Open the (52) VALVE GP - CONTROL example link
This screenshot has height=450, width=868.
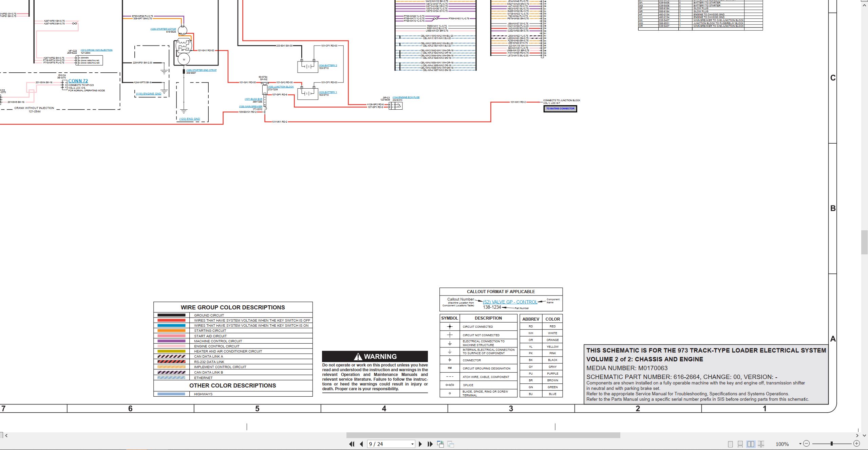pos(510,302)
